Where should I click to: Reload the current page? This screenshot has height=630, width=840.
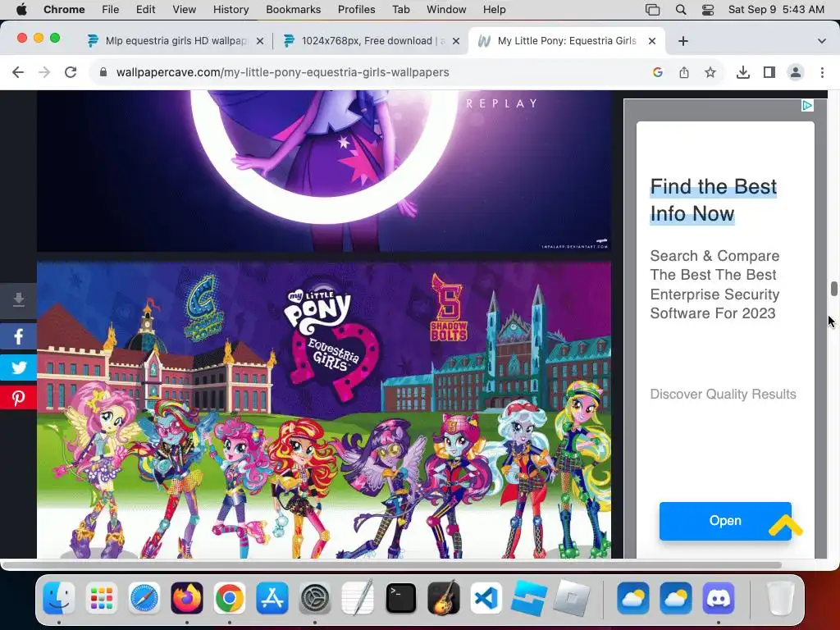click(x=71, y=72)
